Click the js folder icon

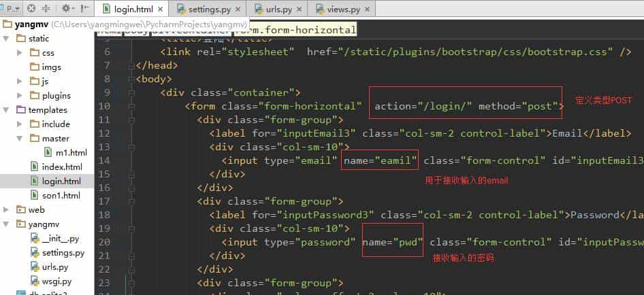[35, 82]
